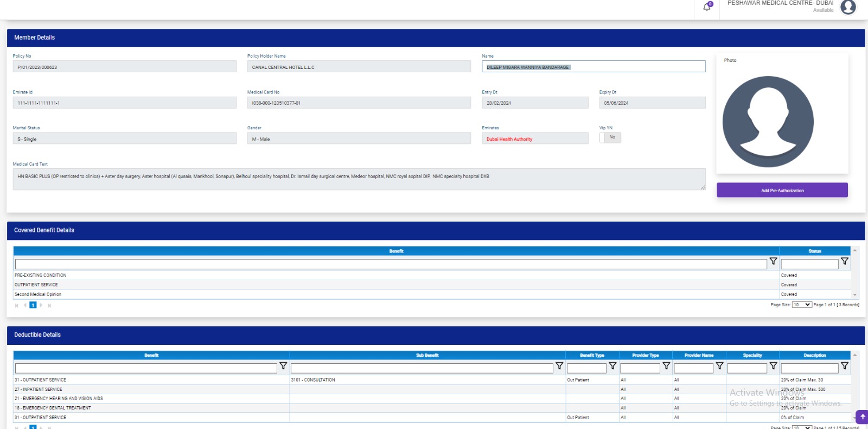Click the Covered Benefit filter text box
This screenshot has width=868, height=429.
pyautogui.click(x=391, y=264)
